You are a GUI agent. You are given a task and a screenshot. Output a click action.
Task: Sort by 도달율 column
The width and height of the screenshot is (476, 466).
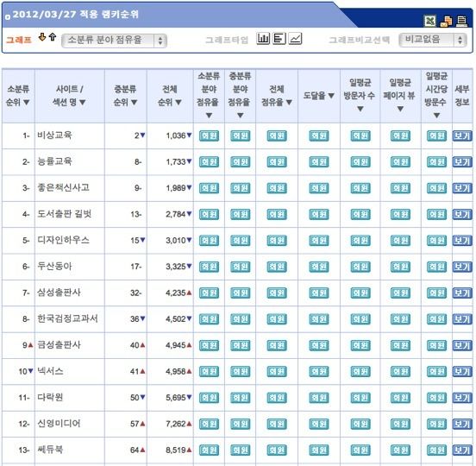pyautogui.click(x=319, y=96)
